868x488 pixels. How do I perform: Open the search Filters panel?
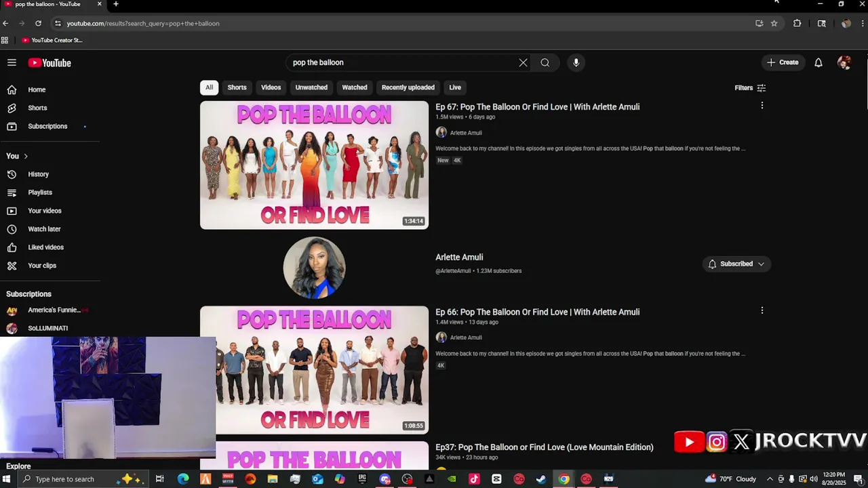(x=750, y=87)
